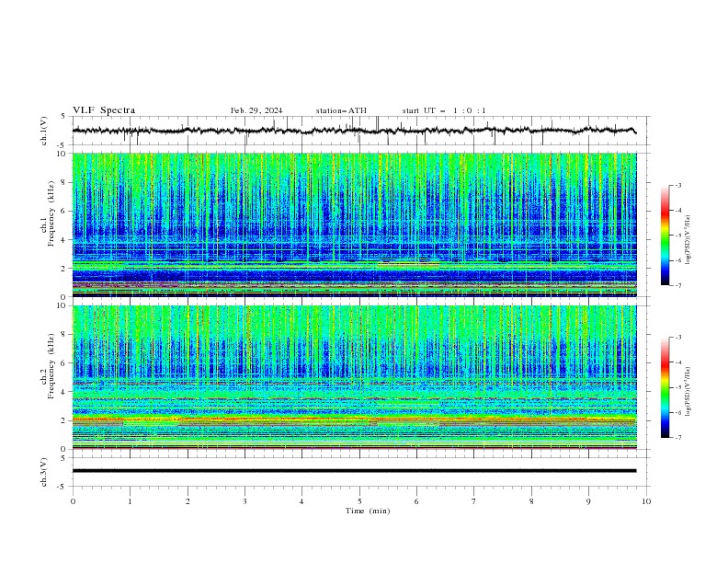Click time axis tick label '0'
Viewport: 728px width, 563px height.
(73, 501)
